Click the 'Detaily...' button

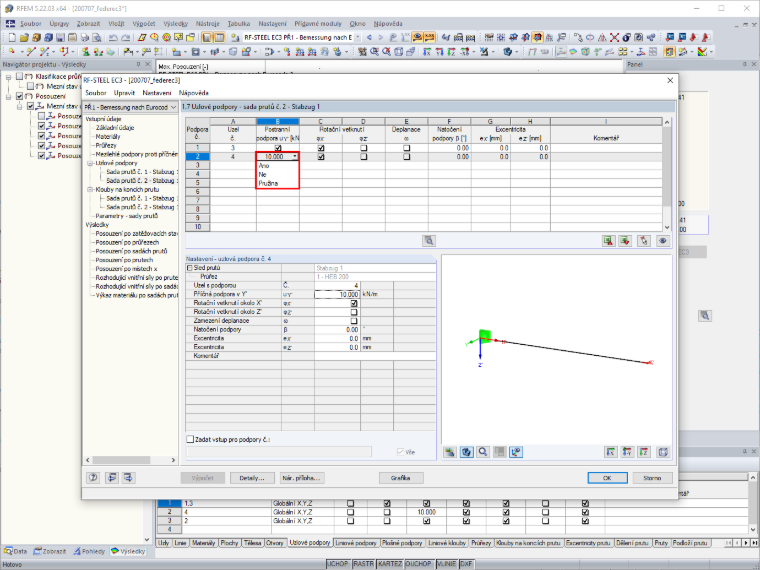click(252, 478)
